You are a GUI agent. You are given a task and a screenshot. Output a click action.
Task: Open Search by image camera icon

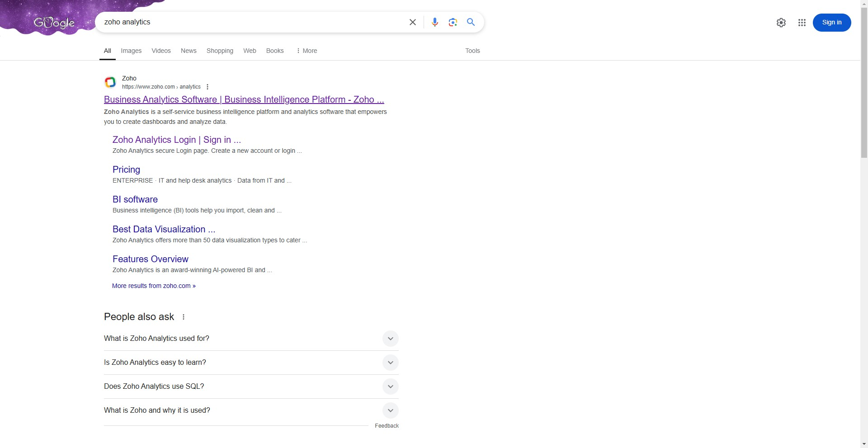pos(453,22)
